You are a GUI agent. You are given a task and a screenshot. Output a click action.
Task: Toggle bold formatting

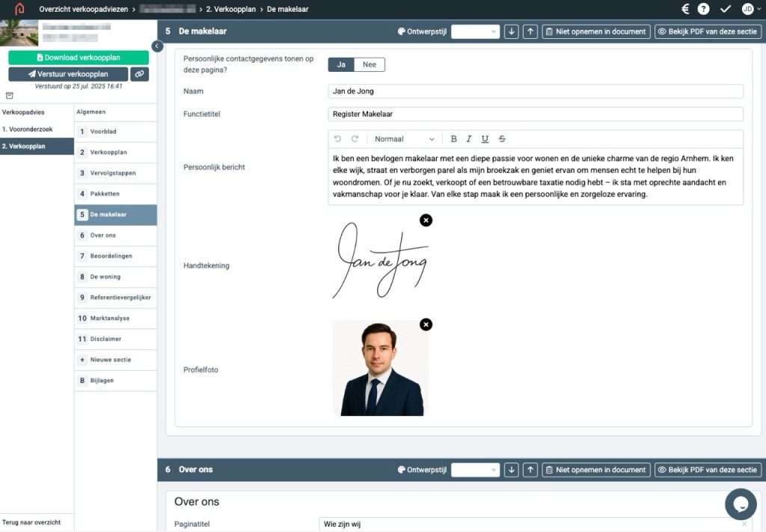[454, 138]
